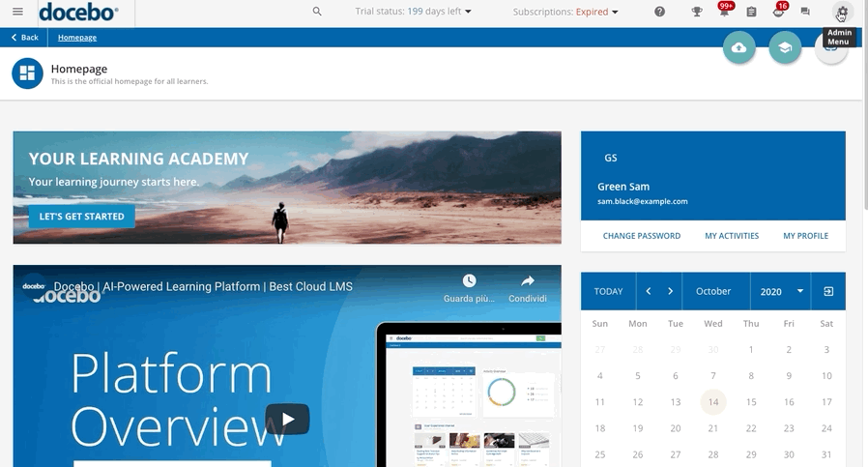The image size is (868, 467).
Task: Open the messages chat icon
Action: 805,12
